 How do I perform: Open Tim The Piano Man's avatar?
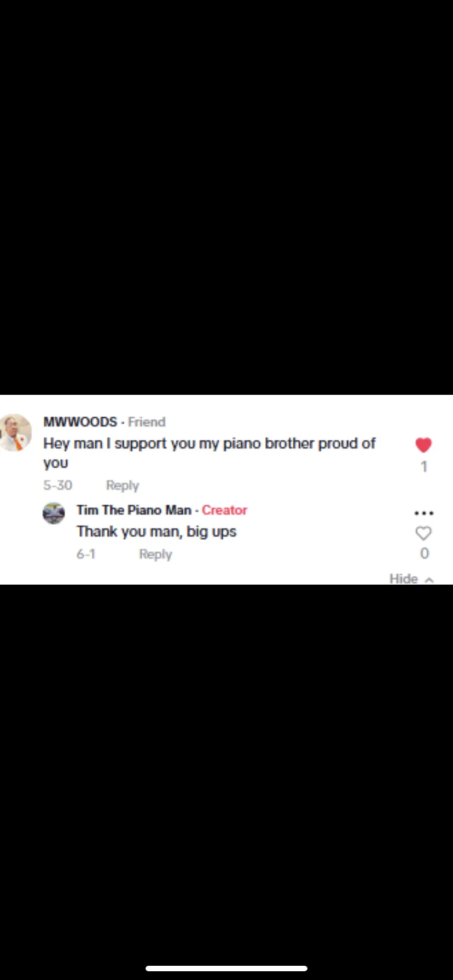(54, 513)
